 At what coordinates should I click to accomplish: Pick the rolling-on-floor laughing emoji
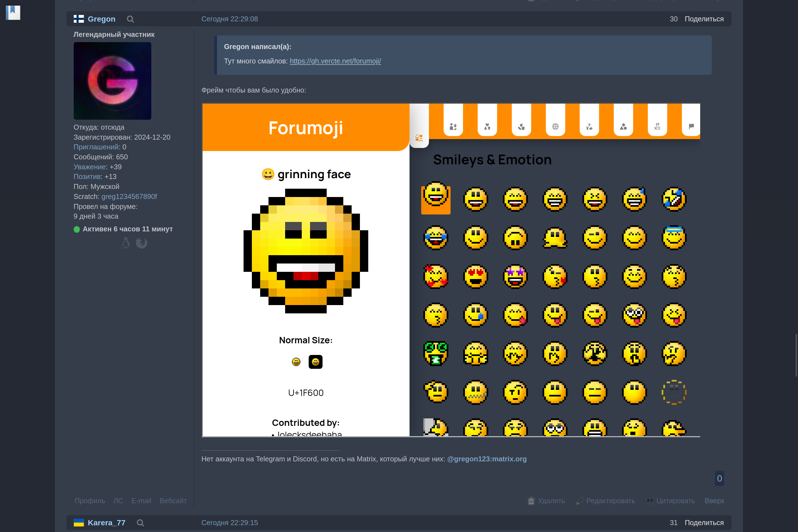click(x=674, y=199)
